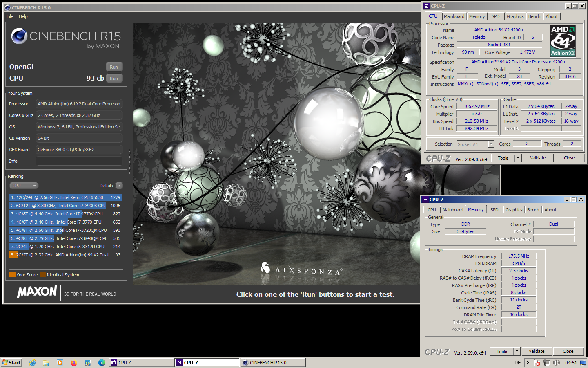
Task: Click the Info input field
Action: tap(79, 161)
